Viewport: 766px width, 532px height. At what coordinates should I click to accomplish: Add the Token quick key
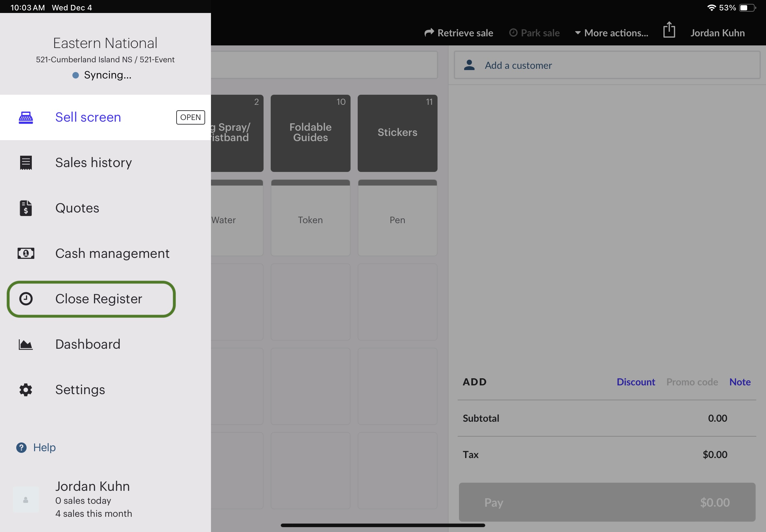(x=311, y=218)
